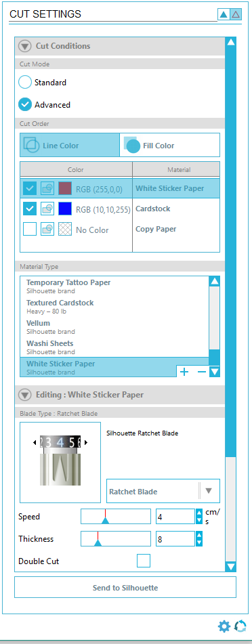Decrease blade setting with left arrow
This screenshot has height=644, width=252.
click(x=35, y=442)
